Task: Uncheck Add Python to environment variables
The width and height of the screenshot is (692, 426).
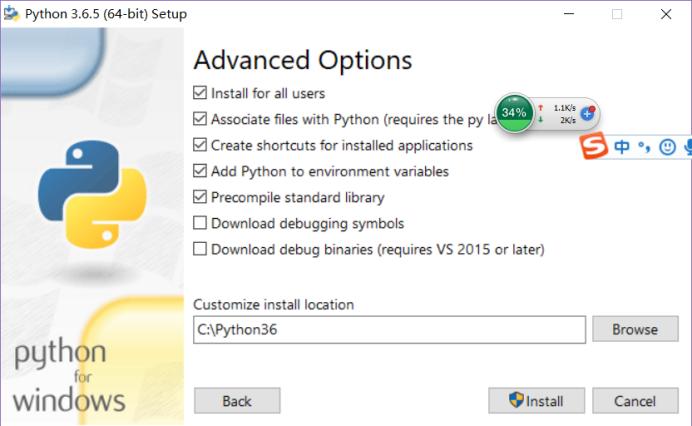Action: pos(200,171)
